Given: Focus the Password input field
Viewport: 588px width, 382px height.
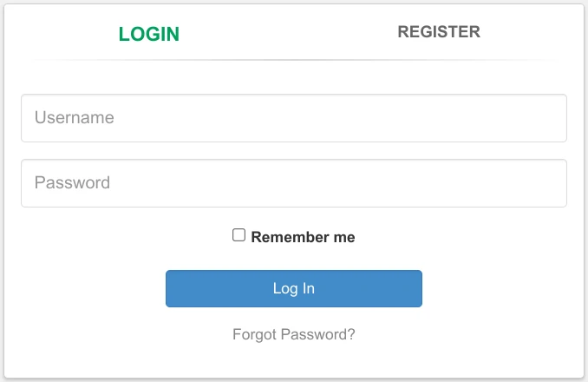Looking at the screenshot, I should pos(293,183).
